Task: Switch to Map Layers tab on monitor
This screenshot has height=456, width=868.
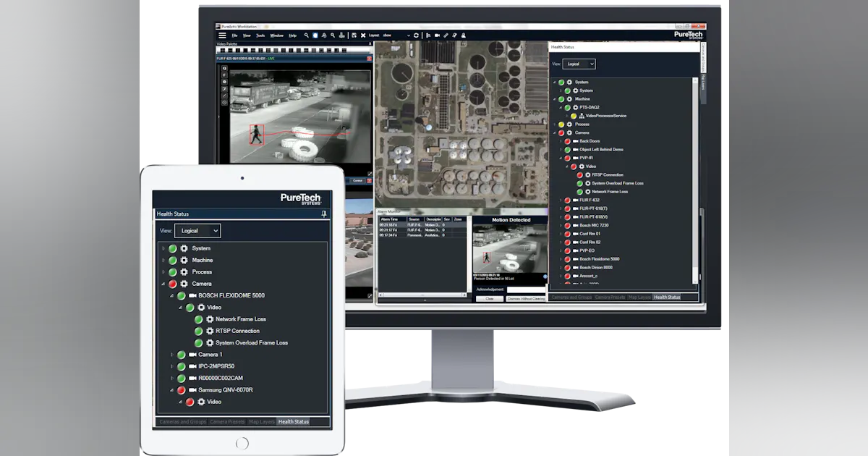Action: click(639, 297)
